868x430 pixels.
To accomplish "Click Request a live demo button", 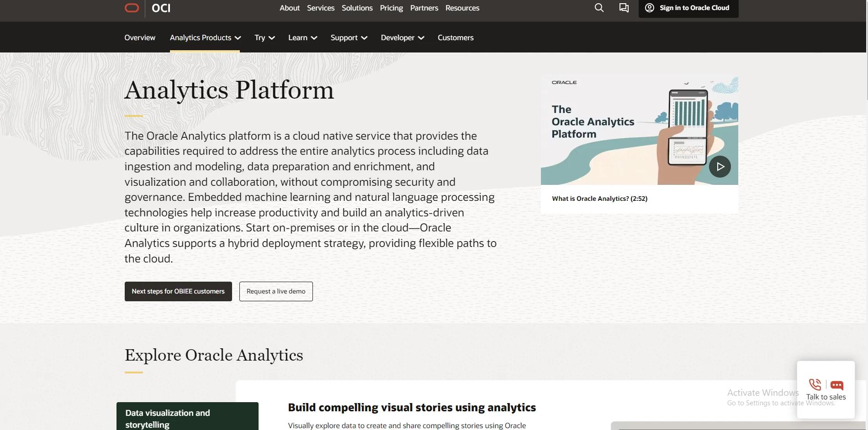I will pyautogui.click(x=276, y=291).
